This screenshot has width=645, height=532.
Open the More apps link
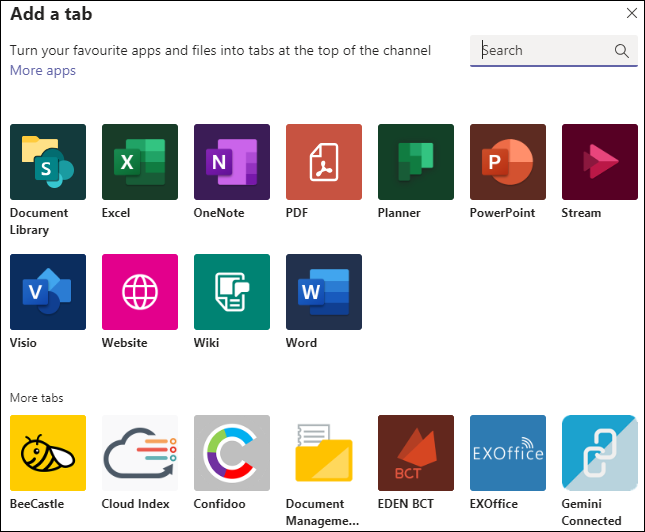(43, 70)
